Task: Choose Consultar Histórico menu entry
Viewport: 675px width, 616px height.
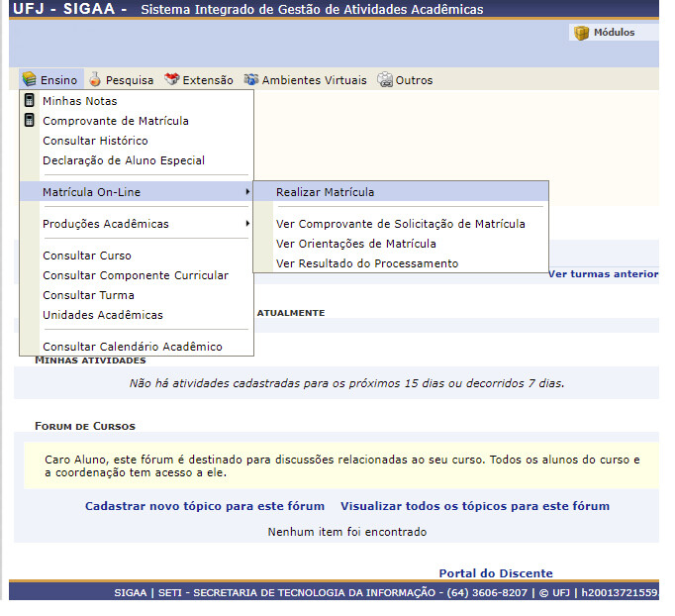Action: coord(95,141)
